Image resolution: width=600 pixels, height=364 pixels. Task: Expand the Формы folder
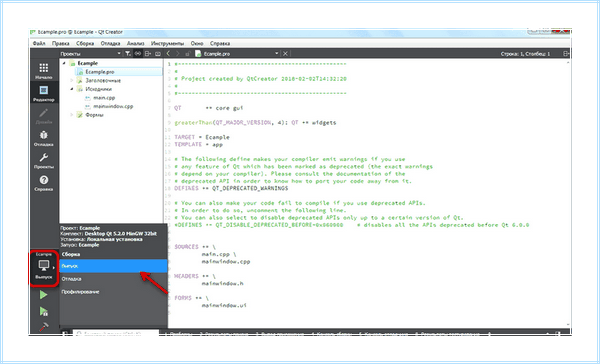[x=72, y=115]
